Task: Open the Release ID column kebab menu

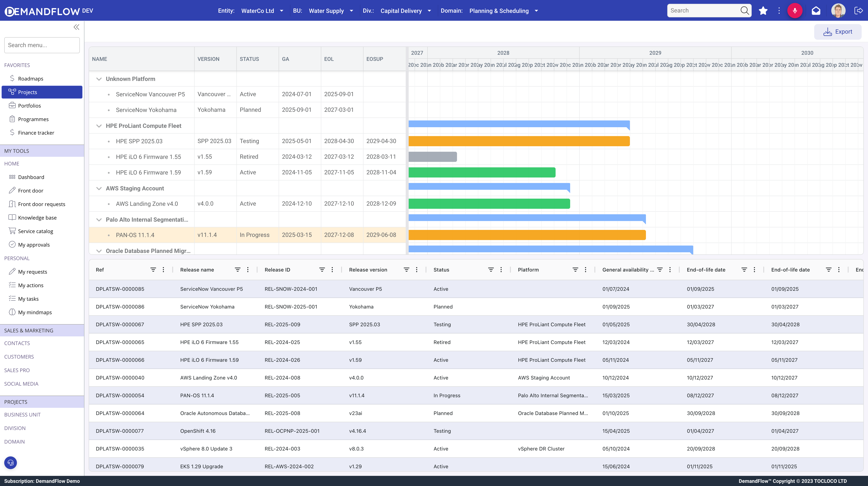Action: tap(332, 269)
